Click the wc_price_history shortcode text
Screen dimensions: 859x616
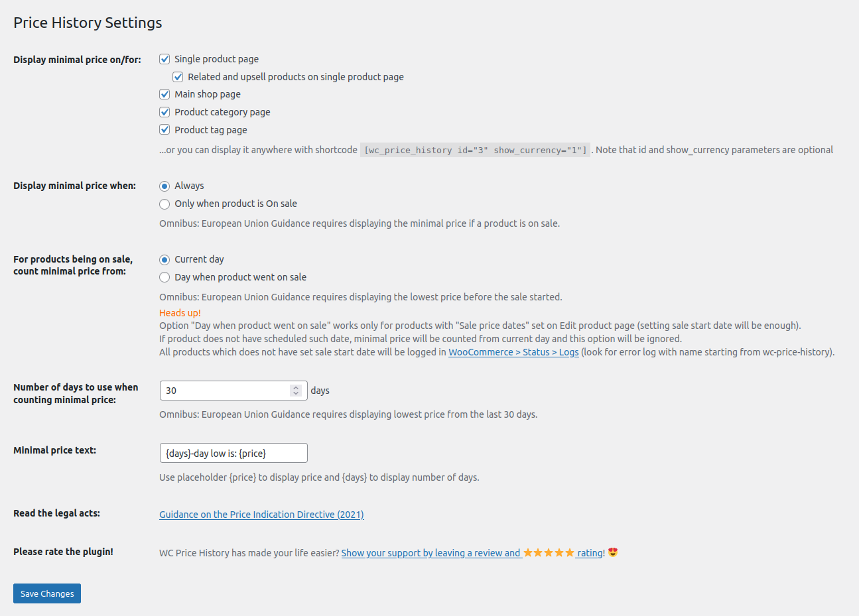tap(475, 151)
